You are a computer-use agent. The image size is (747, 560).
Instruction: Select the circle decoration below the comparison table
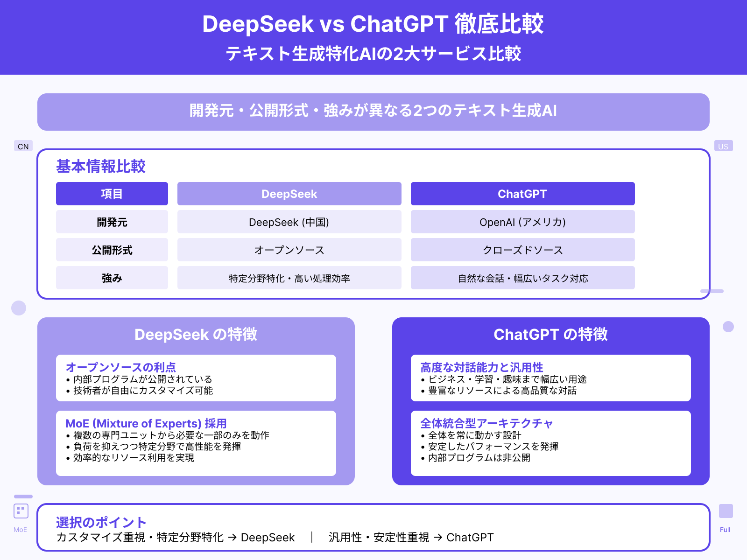(18, 308)
